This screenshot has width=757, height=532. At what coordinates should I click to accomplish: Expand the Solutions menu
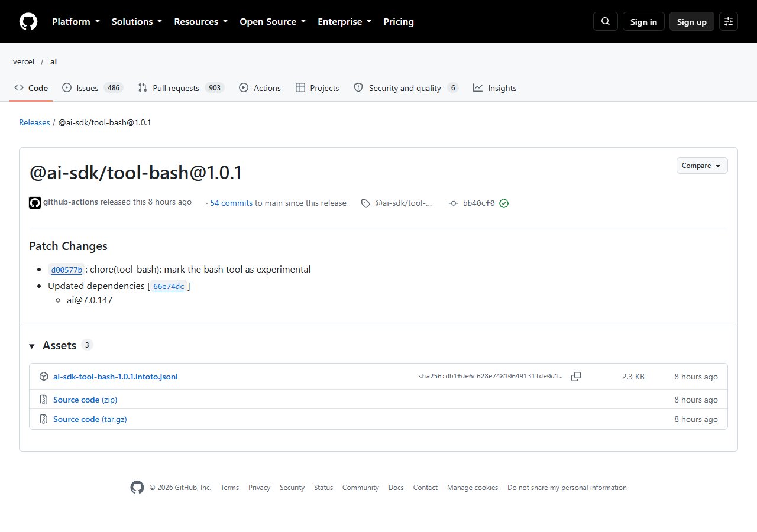click(x=137, y=21)
